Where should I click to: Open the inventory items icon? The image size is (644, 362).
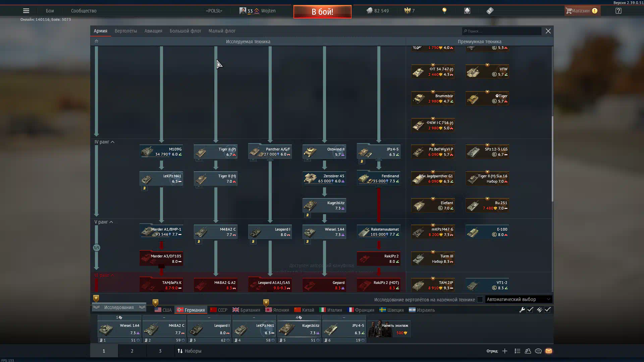[x=490, y=11]
